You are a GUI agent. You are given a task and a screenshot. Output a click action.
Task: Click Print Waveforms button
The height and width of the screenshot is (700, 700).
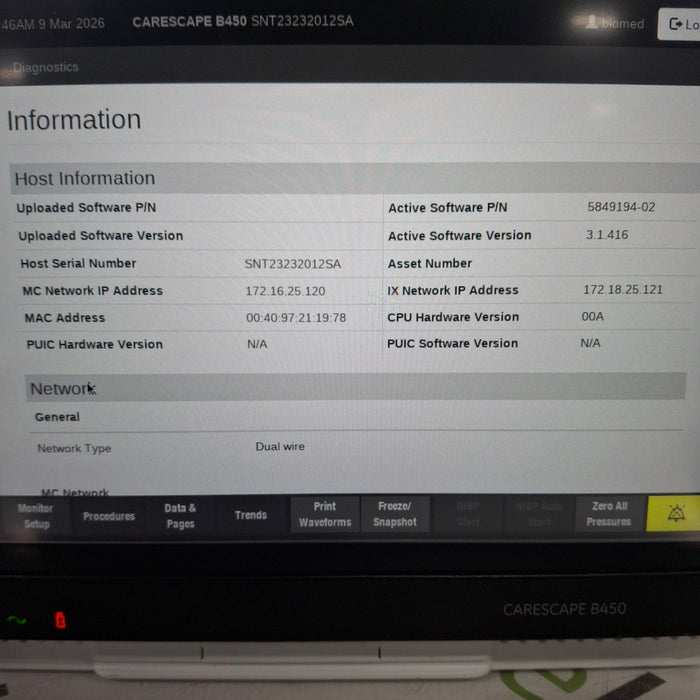pyautogui.click(x=325, y=514)
